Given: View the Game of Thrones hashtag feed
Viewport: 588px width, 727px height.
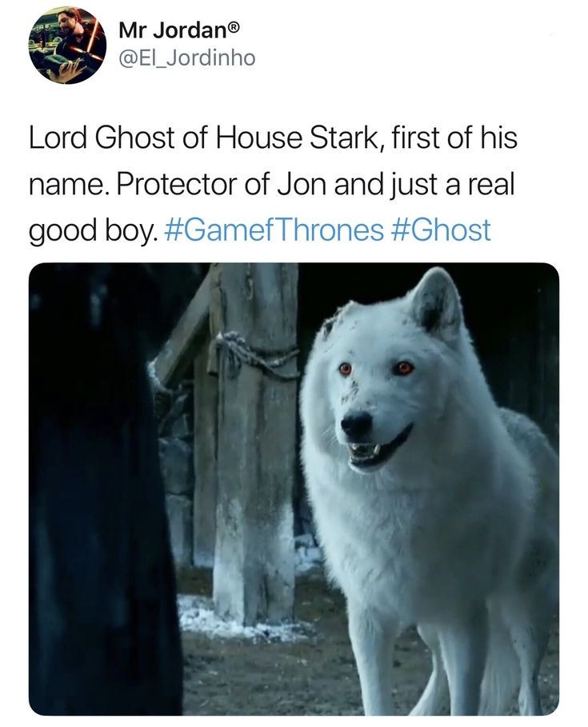Looking at the screenshot, I should coord(274,230).
